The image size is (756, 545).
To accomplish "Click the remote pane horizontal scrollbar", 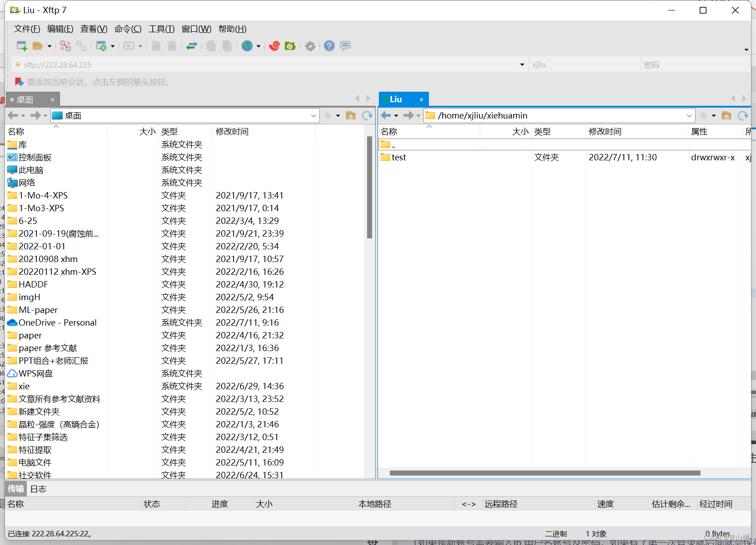I will coord(545,473).
